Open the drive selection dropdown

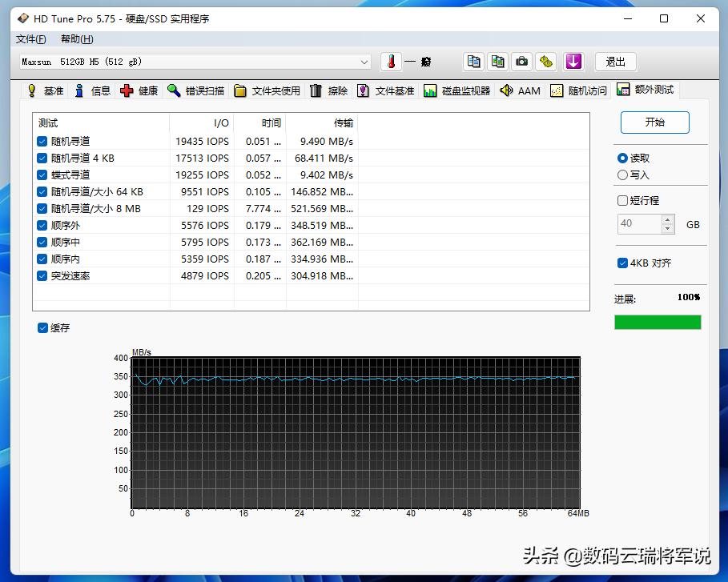[x=365, y=61]
